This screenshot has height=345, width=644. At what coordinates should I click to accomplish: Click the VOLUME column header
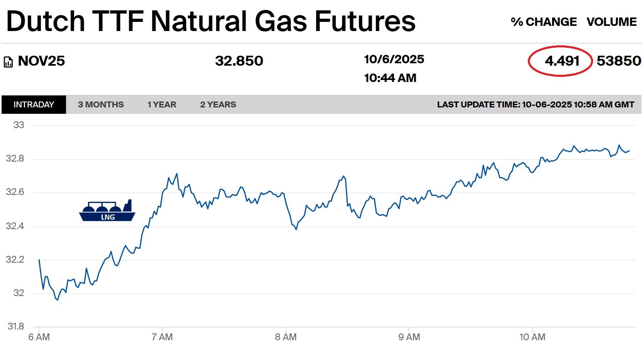click(611, 22)
